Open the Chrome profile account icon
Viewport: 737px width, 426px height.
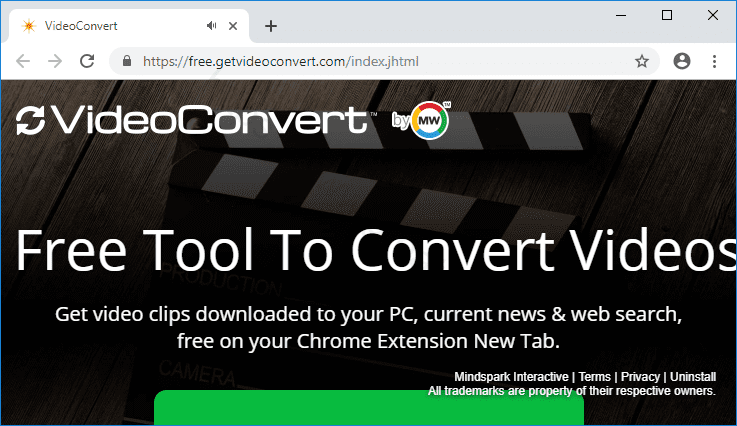tap(682, 61)
